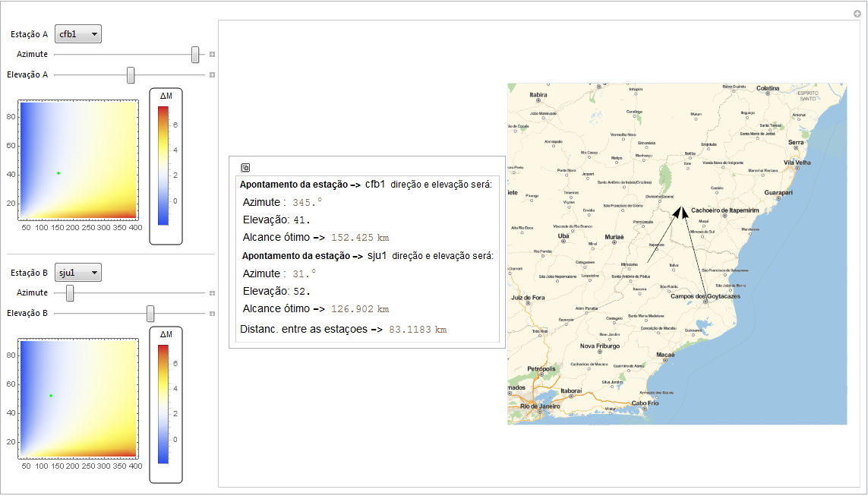The image size is (868, 496).
Task: Click the azimute value 345.°
Action: click(x=308, y=203)
